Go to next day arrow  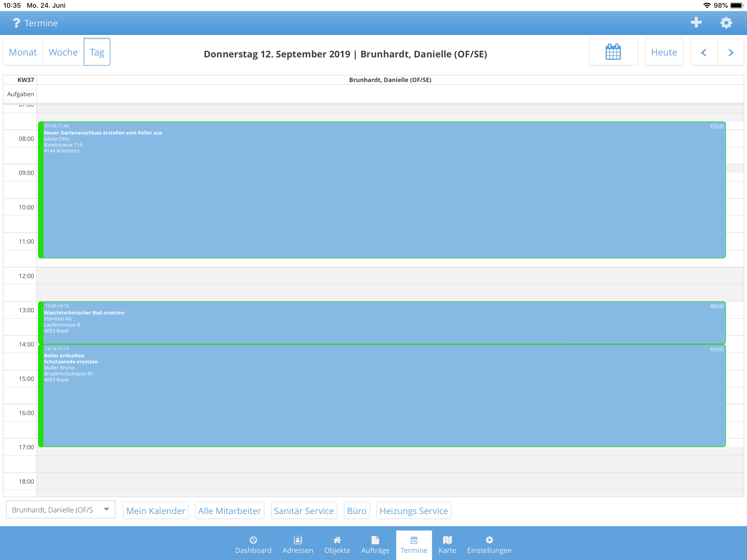(731, 52)
